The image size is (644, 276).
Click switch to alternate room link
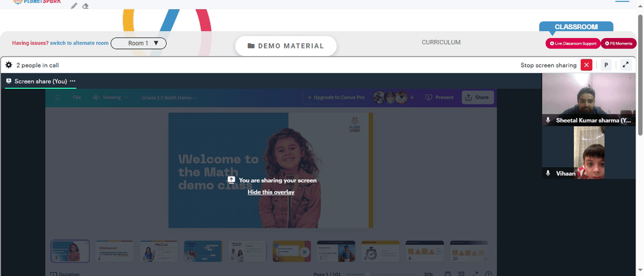[79, 43]
